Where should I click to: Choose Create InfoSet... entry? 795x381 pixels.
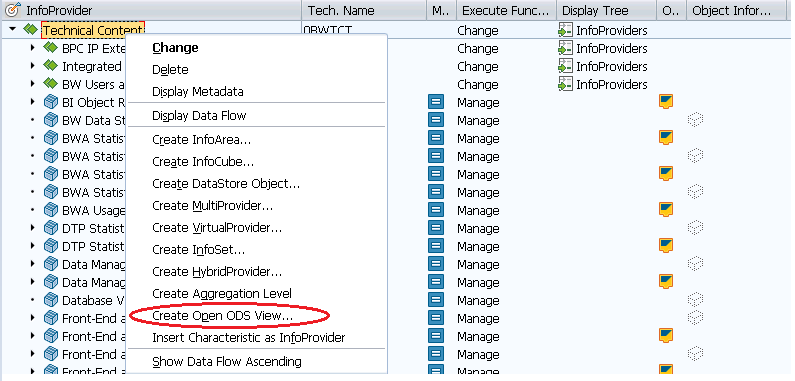point(198,250)
